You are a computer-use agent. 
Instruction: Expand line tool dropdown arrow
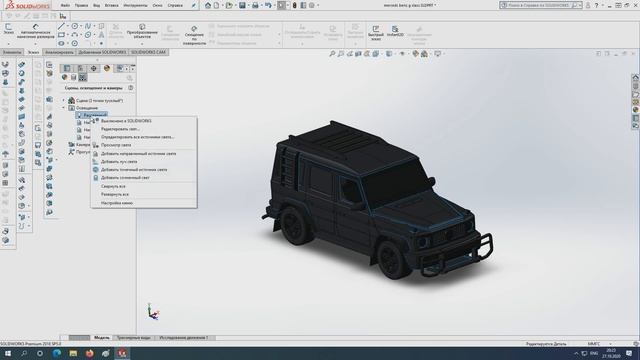pos(68,27)
